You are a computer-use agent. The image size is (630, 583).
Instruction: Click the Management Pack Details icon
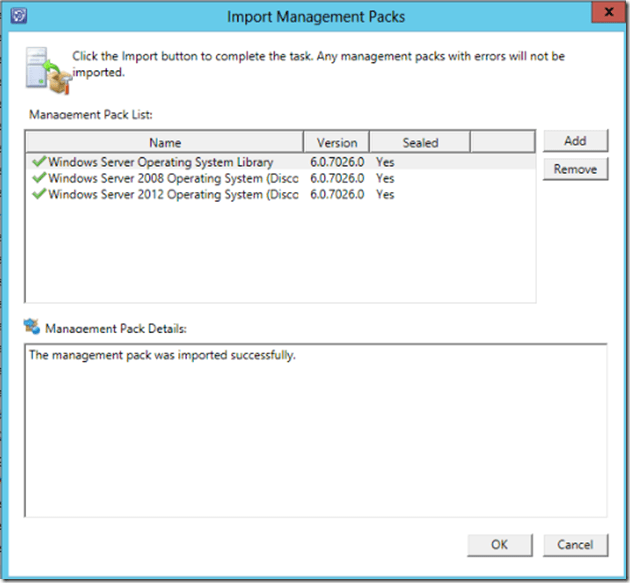coord(33,327)
